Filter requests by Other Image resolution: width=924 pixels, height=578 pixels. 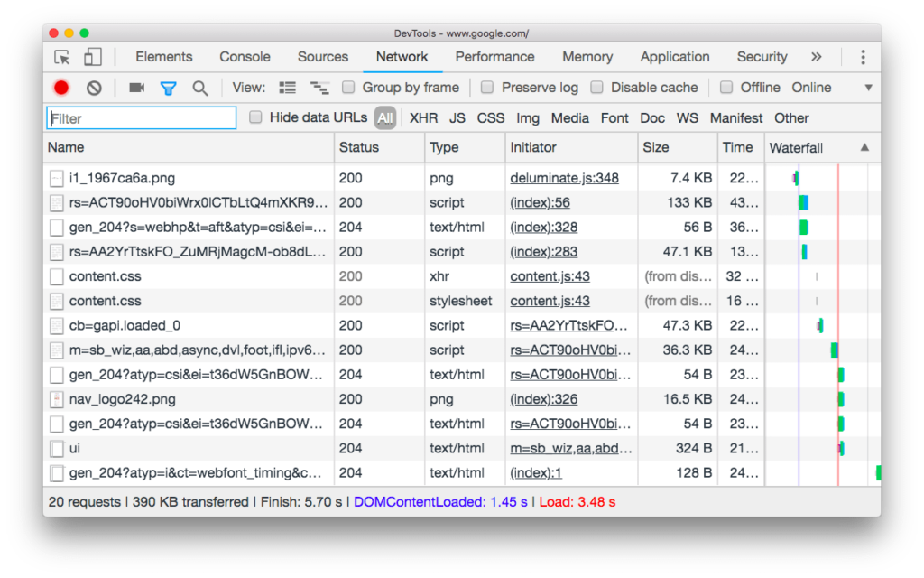[791, 118]
